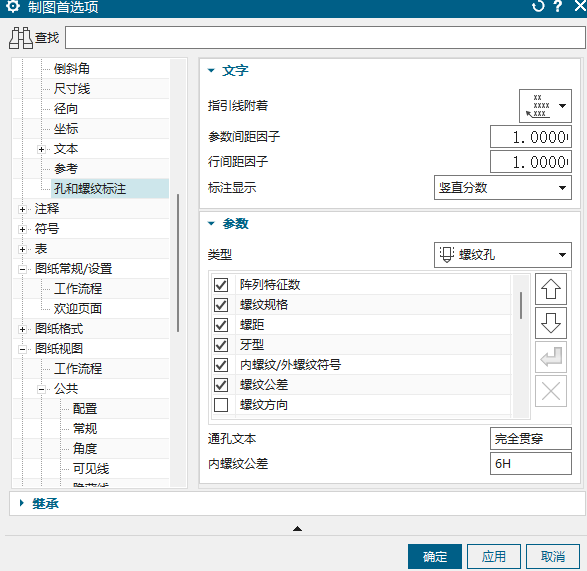Open the 类型 螺纹孔 dropdown

pyautogui.click(x=503, y=255)
